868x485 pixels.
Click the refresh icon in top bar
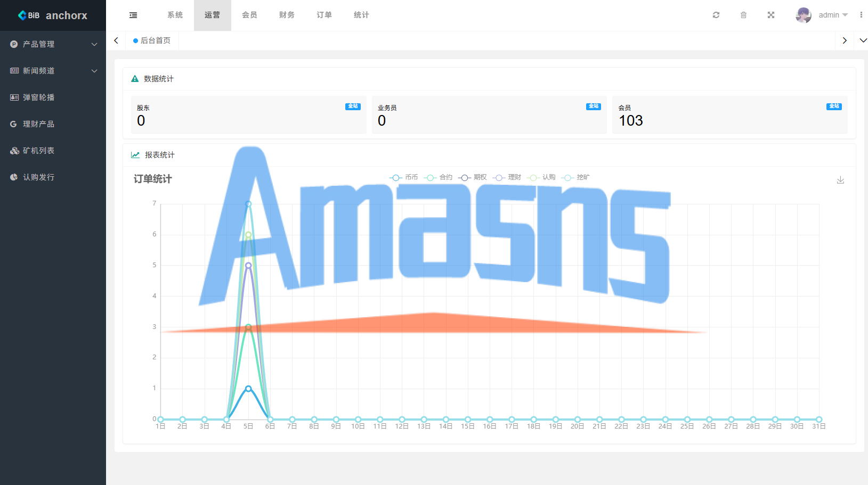pyautogui.click(x=716, y=15)
